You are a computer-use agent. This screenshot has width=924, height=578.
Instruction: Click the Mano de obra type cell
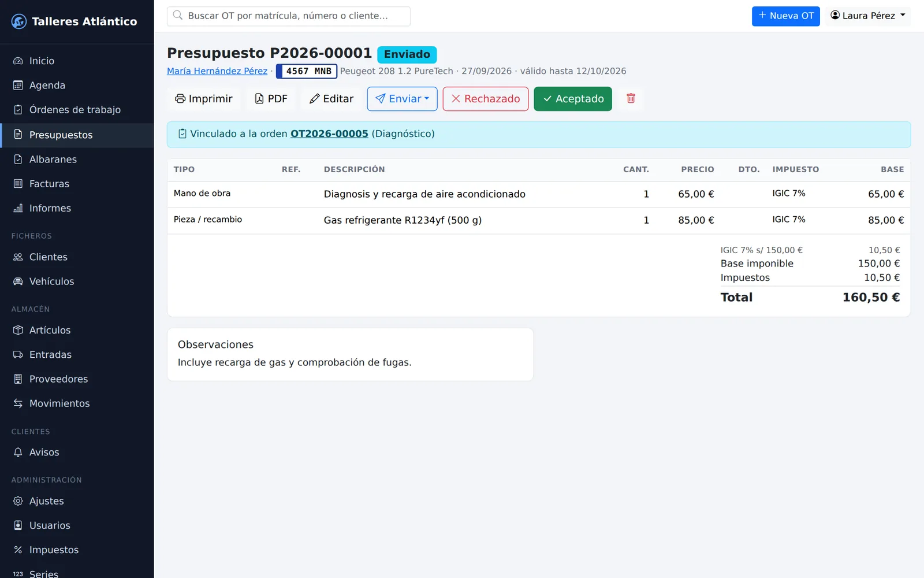tap(202, 193)
